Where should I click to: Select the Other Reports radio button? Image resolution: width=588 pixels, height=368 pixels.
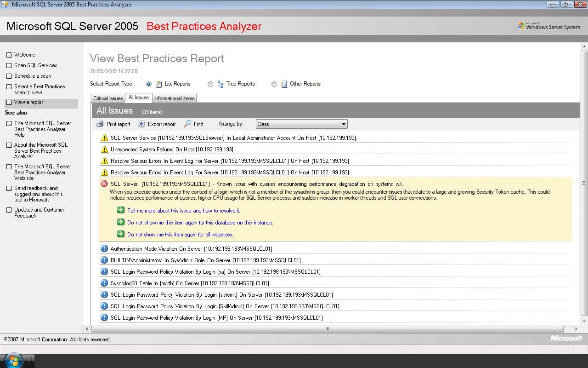274,84
